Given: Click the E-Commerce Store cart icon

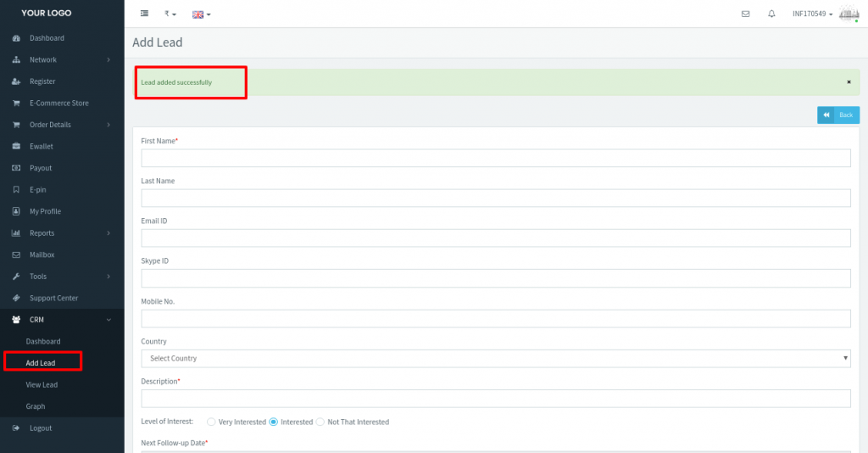Looking at the screenshot, I should click(x=16, y=103).
